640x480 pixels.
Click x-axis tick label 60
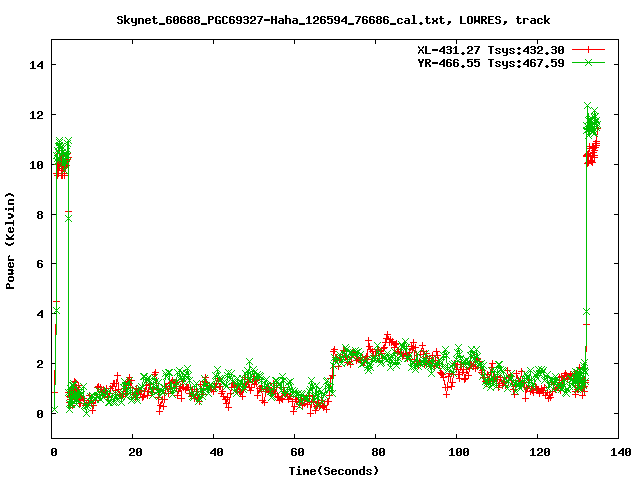click(x=297, y=452)
